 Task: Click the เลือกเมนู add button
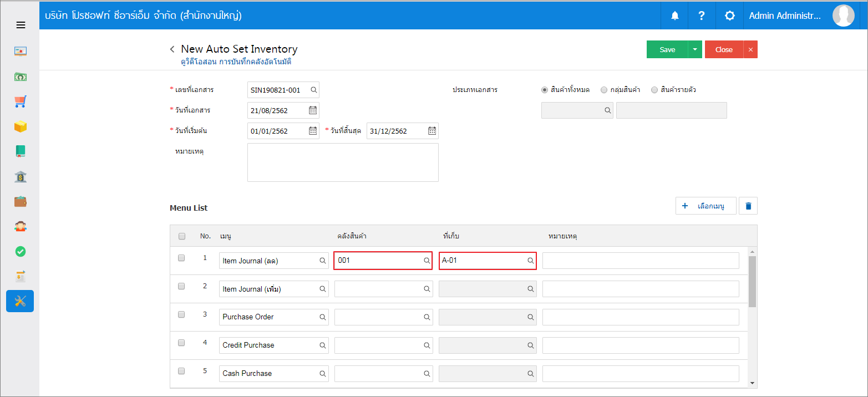click(706, 206)
